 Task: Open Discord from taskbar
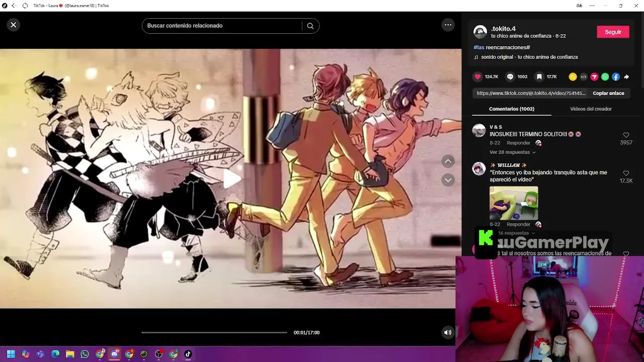pyautogui.click(x=114, y=354)
